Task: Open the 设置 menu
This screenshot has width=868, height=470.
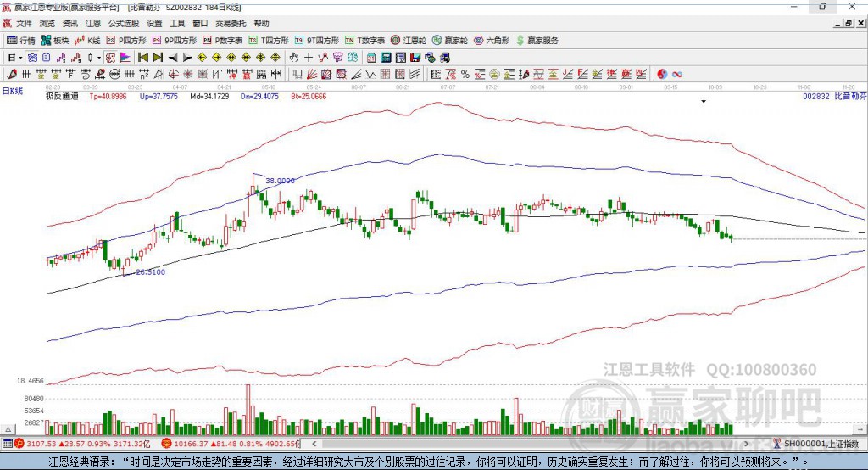Action: (x=154, y=23)
